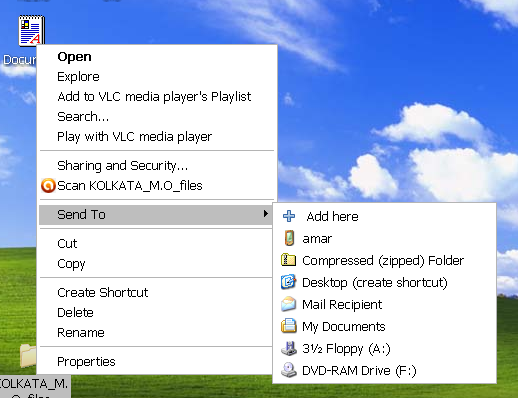Image resolution: width=518 pixels, height=398 pixels.
Task: Click the Scan antivirus icon in menu
Action: [48, 186]
